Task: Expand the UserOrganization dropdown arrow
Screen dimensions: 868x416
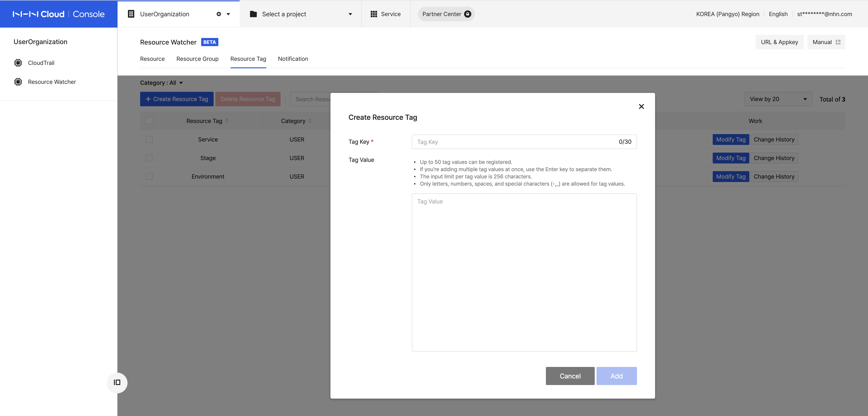Action: [x=228, y=14]
